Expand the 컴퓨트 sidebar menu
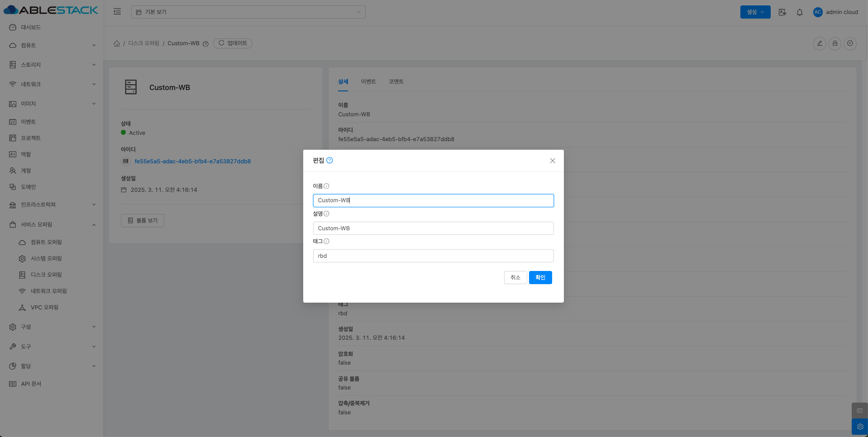 pyautogui.click(x=52, y=45)
